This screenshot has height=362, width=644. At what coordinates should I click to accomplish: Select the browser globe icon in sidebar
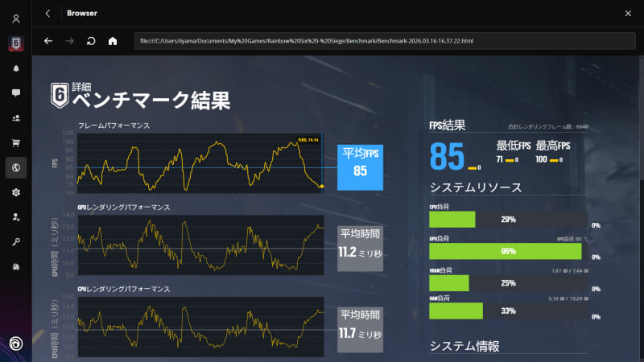click(16, 167)
